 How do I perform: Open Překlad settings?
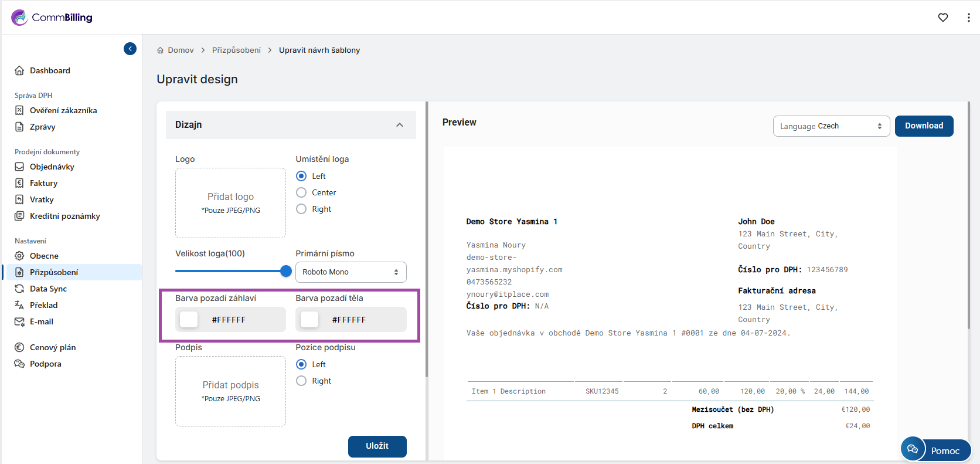44,305
